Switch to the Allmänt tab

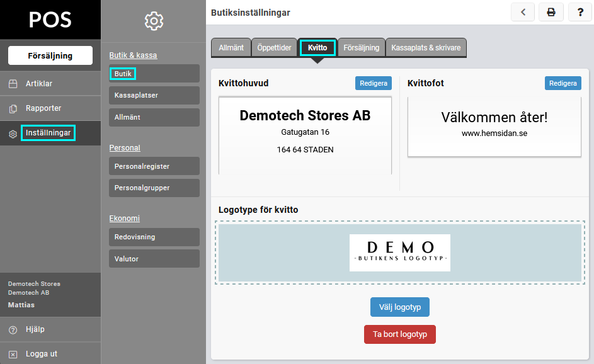point(231,48)
